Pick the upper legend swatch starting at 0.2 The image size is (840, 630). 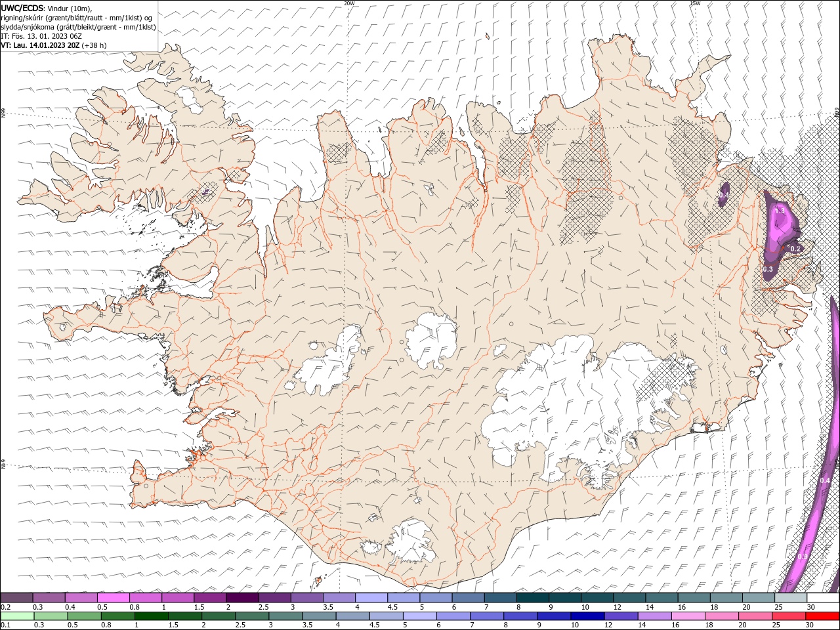pos(16,597)
